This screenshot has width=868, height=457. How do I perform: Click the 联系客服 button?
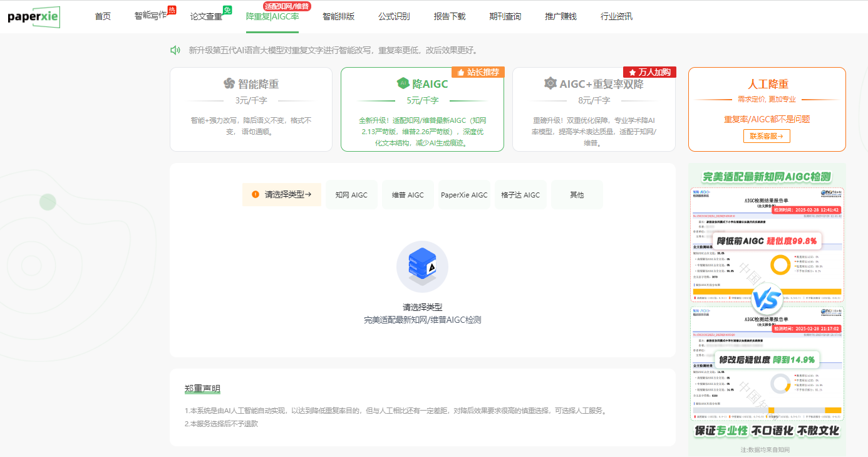(767, 135)
